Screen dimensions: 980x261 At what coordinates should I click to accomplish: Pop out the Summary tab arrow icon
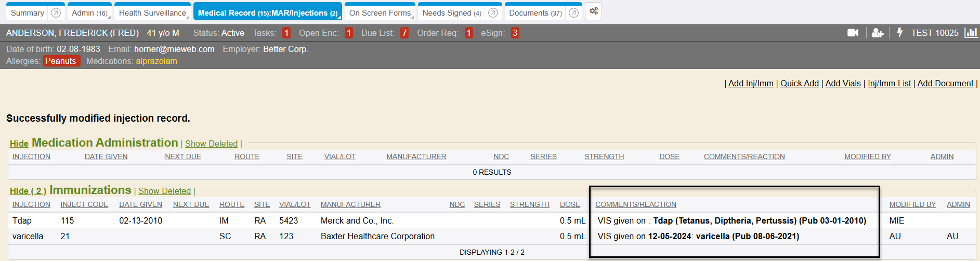pyautogui.click(x=56, y=13)
